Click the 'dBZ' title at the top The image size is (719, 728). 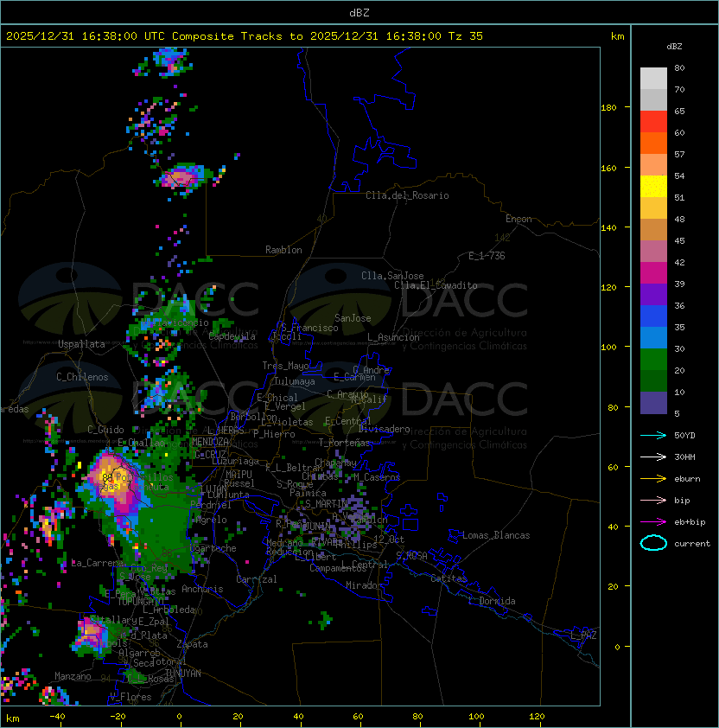point(359,12)
